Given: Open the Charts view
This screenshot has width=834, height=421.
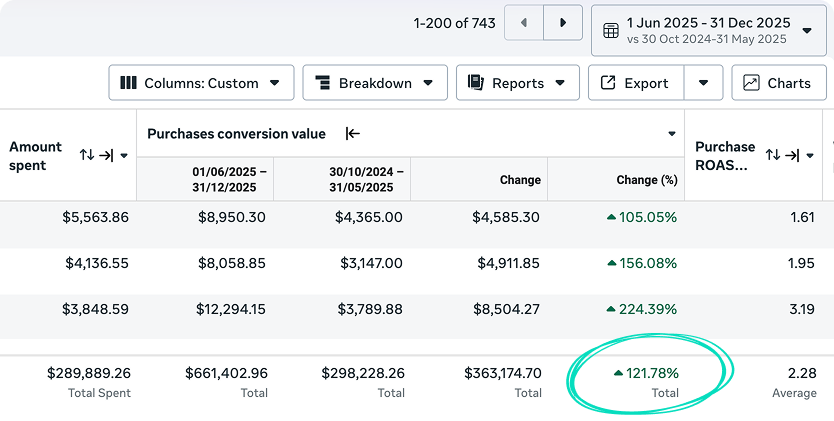Looking at the screenshot, I should [x=778, y=83].
